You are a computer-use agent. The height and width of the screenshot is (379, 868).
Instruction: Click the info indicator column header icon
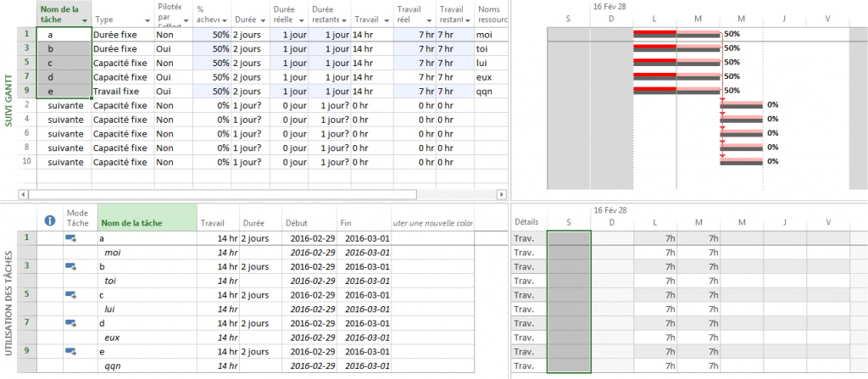pos(49,220)
